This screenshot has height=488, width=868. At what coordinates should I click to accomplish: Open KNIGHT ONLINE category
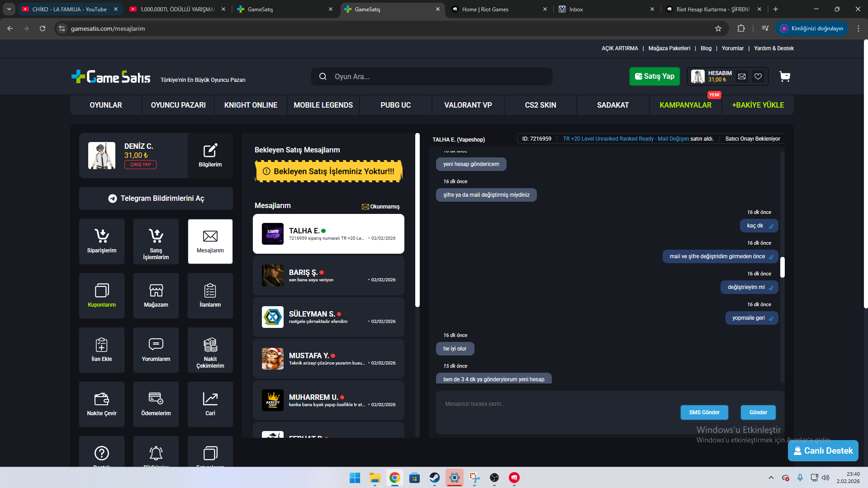[251, 105]
